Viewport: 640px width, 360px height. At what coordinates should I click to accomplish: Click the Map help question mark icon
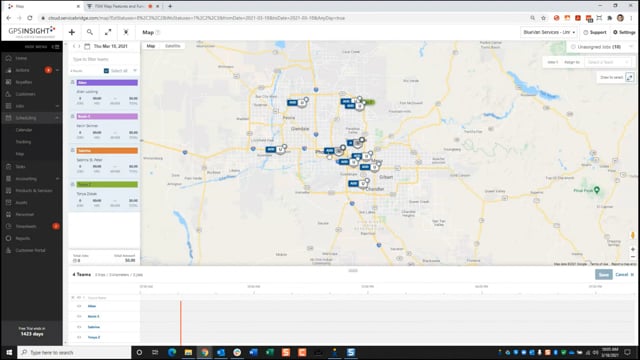158,32
